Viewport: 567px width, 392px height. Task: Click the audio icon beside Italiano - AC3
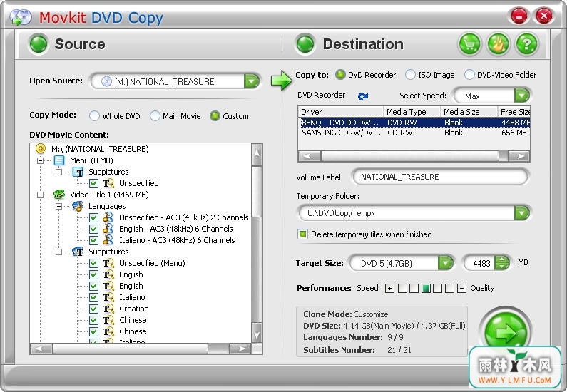coord(108,240)
